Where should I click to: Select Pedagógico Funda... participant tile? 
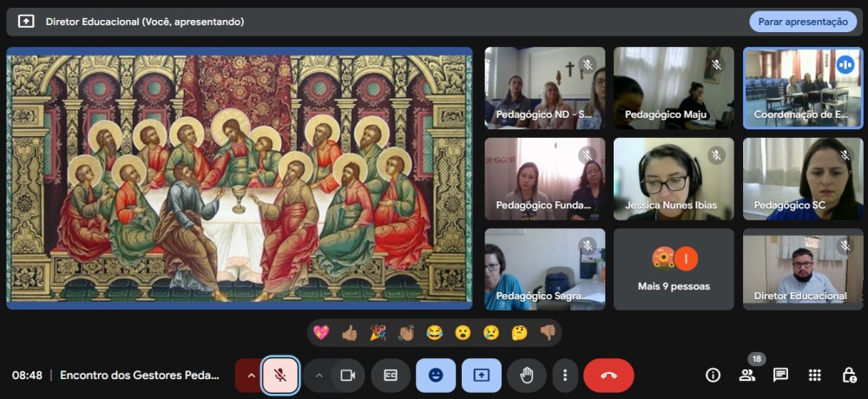(x=545, y=179)
